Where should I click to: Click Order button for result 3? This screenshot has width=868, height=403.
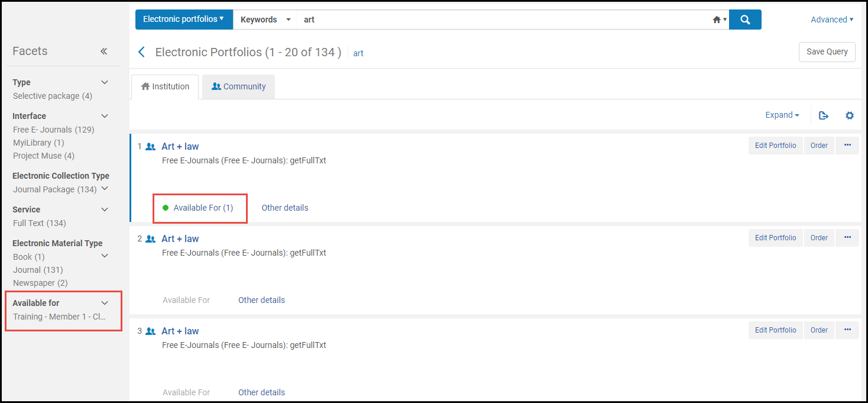point(819,330)
